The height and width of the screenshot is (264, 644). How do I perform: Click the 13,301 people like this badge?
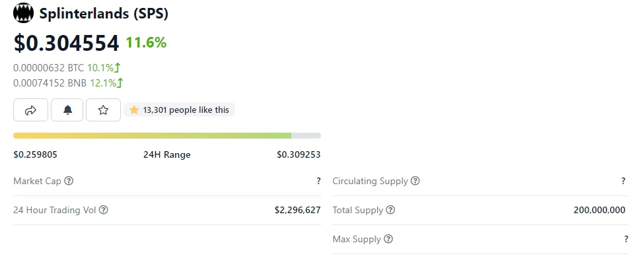point(180,110)
